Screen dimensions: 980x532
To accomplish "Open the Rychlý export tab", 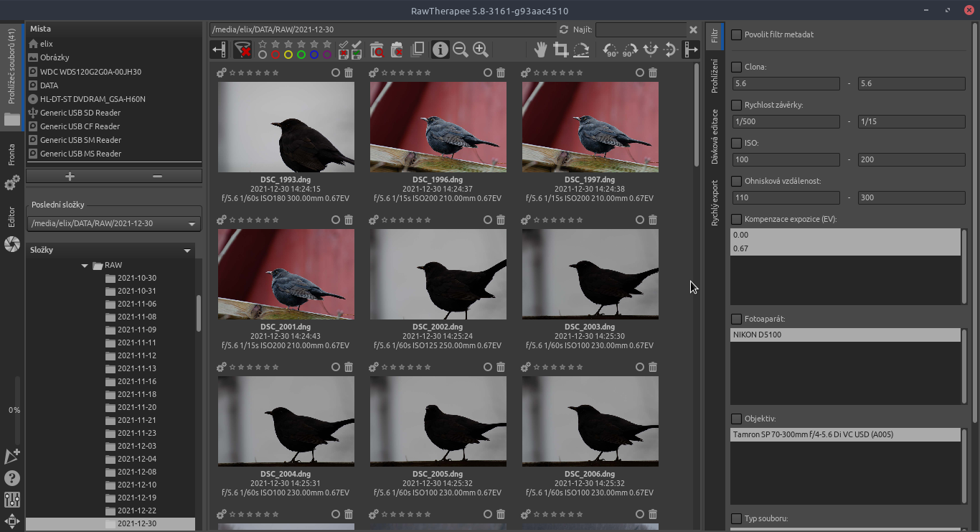I will [715, 203].
